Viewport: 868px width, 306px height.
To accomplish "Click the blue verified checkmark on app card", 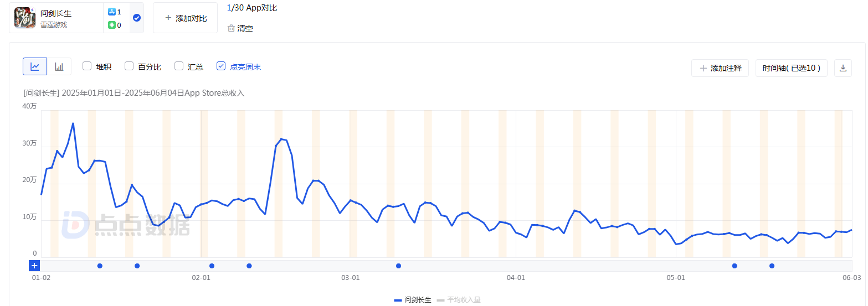I will 137,18.
